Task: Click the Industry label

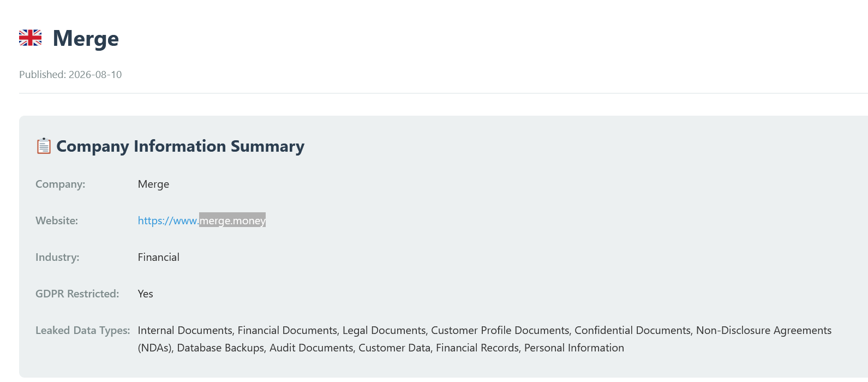Action: click(57, 257)
